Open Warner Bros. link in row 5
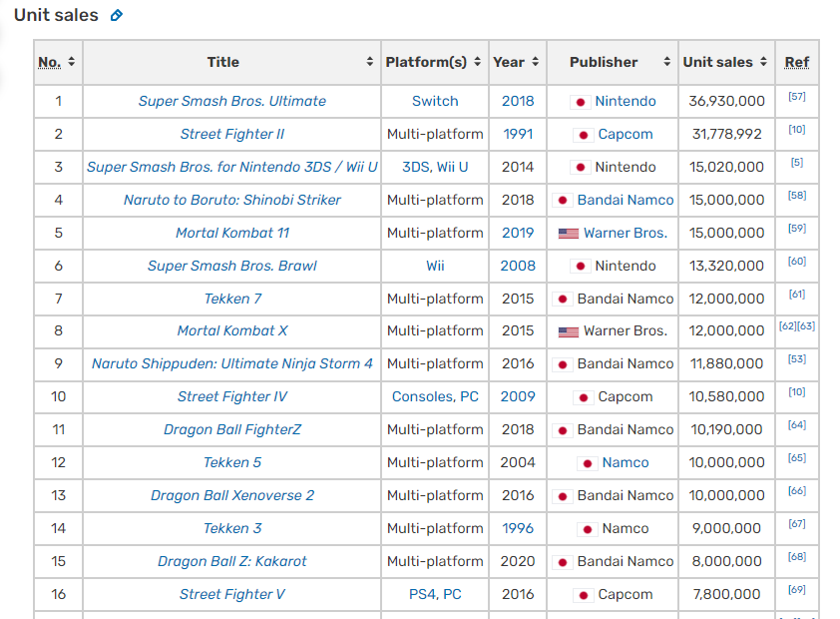Viewport: 840px width, 619px height. tap(626, 233)
